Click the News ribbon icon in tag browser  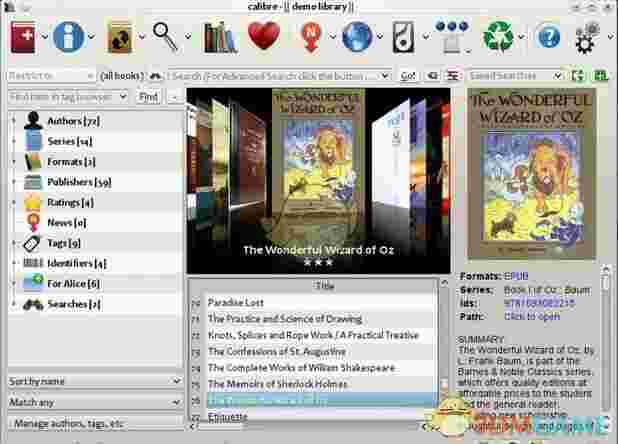[33, 222]
